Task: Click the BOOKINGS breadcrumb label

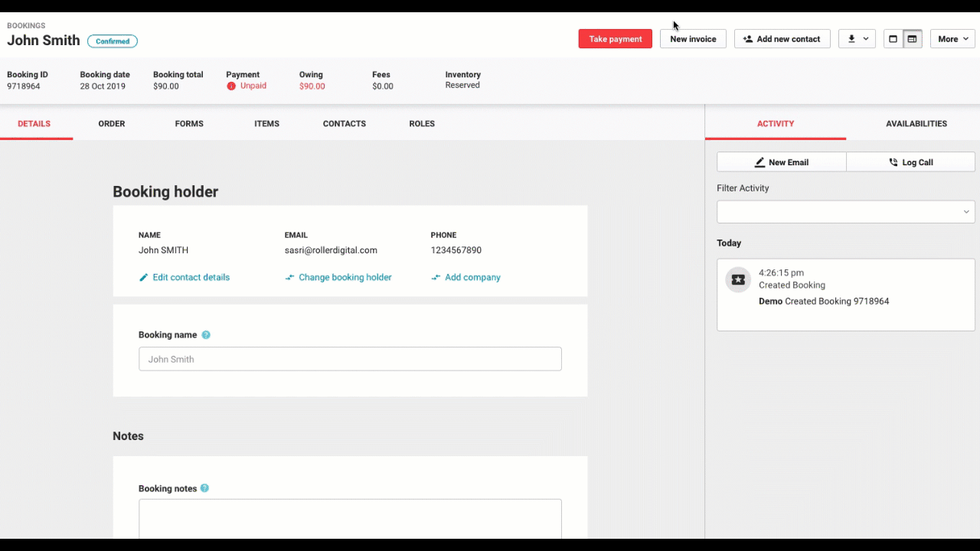Action: click(x=26, y=26)
